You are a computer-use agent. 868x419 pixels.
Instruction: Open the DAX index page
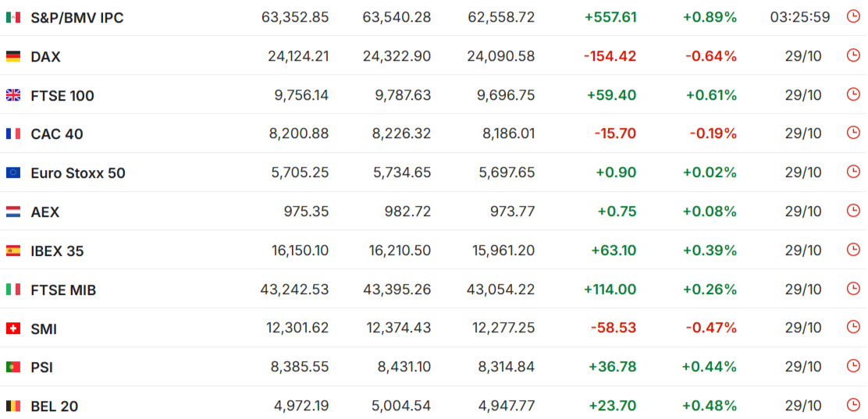(x=45, y=56)
